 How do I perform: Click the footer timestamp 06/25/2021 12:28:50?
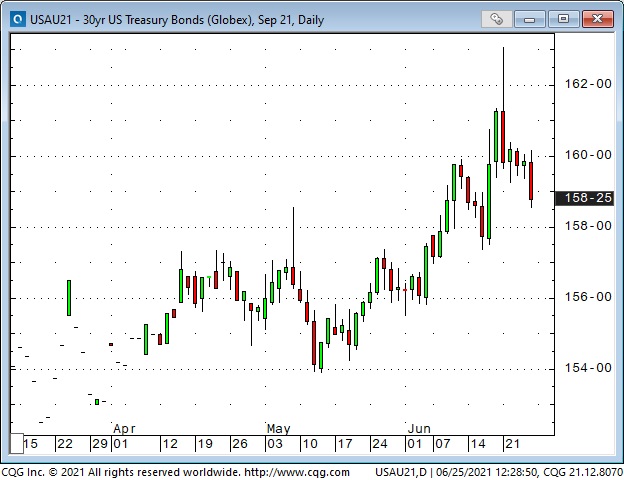coord(486,472)
